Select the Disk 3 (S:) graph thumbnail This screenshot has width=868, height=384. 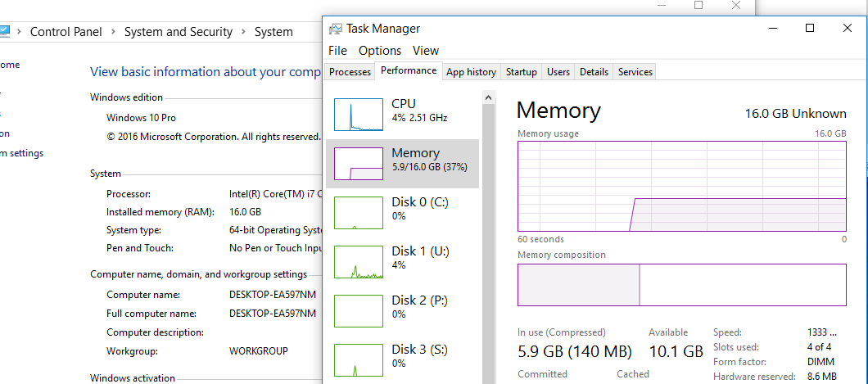coord(359,360)
